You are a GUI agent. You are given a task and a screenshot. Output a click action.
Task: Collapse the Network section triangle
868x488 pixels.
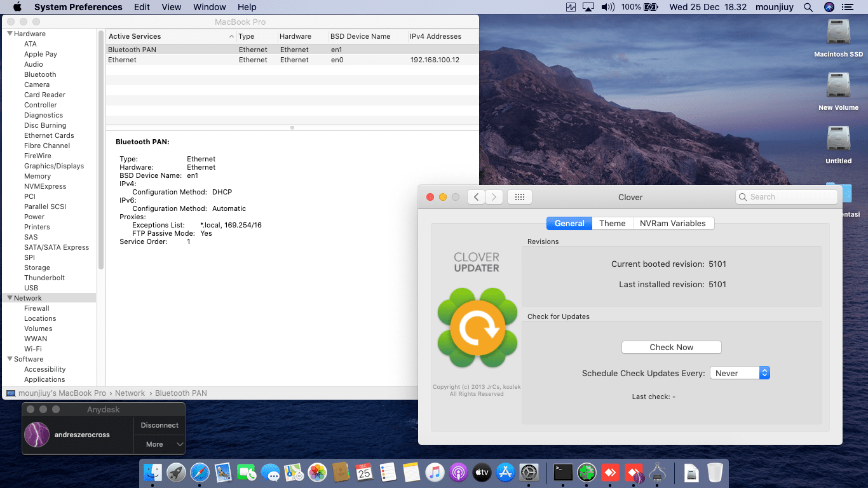pos(10,298)
